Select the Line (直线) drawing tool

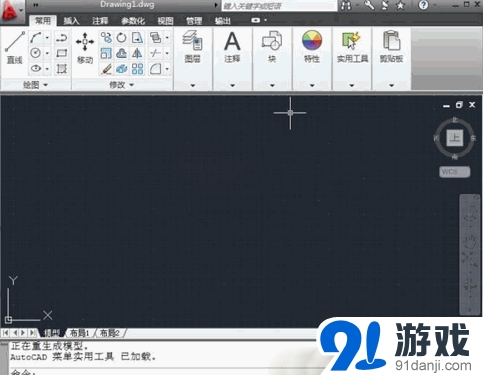(14, 47)
